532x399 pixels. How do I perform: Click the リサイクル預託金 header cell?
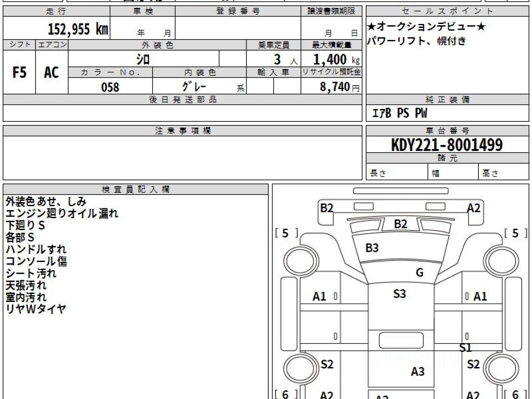[x=331, y=72]
